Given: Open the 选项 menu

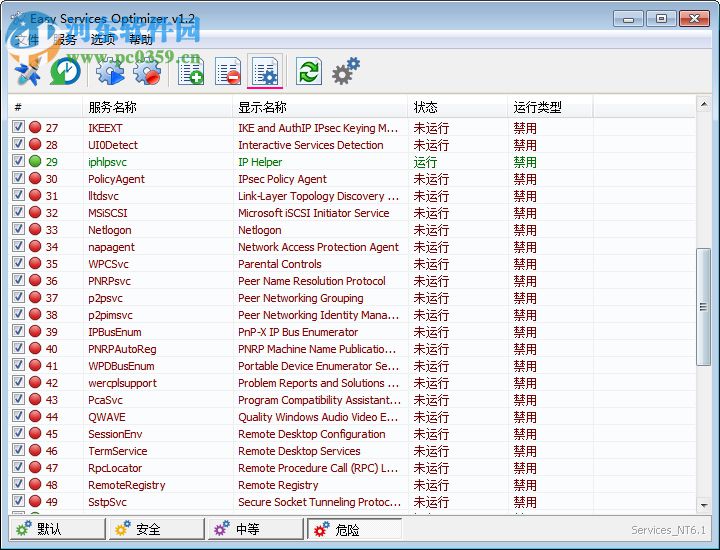Looking at the screenshot, I should (x=102, y=40).
